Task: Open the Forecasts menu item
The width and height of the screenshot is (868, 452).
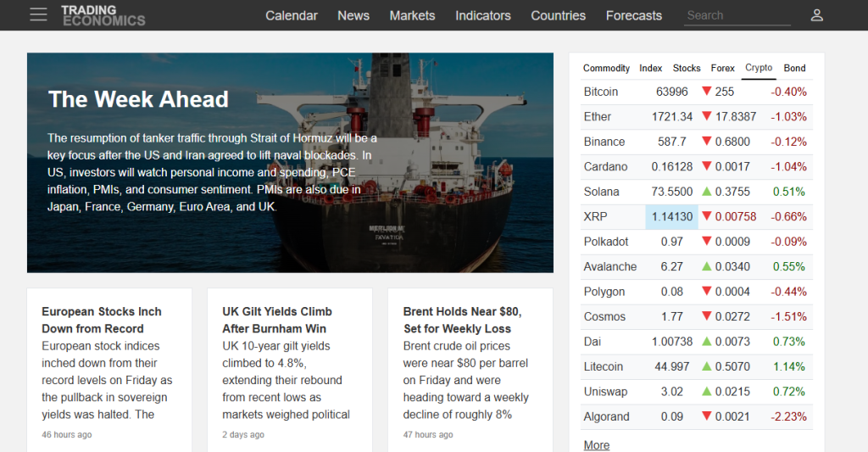Action: point(634,15)
